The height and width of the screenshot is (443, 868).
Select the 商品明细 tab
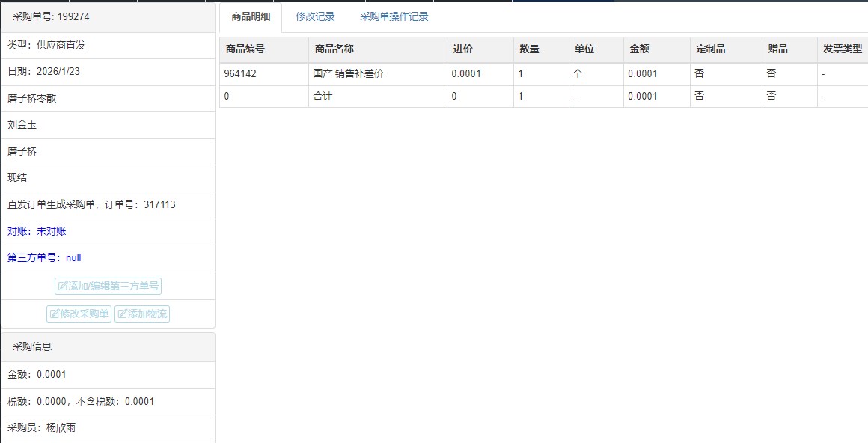pos(251,16)
